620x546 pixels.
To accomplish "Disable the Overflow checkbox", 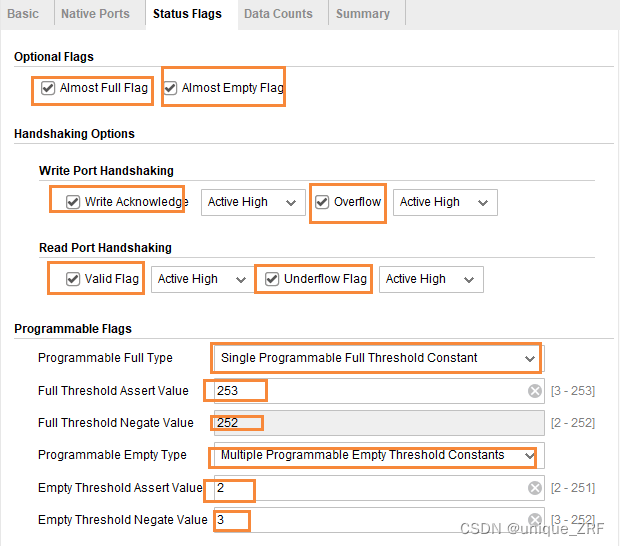I will click(x=322, y=202).
